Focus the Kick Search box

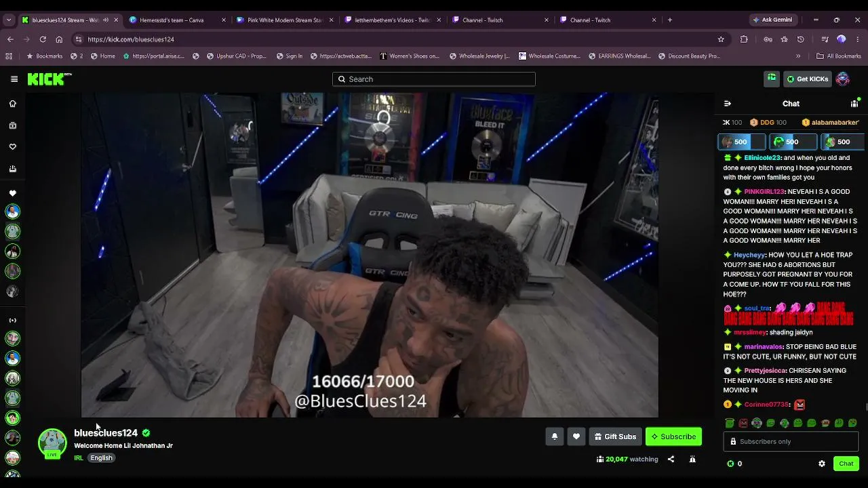pyautogui.click(x=434, y=79)
